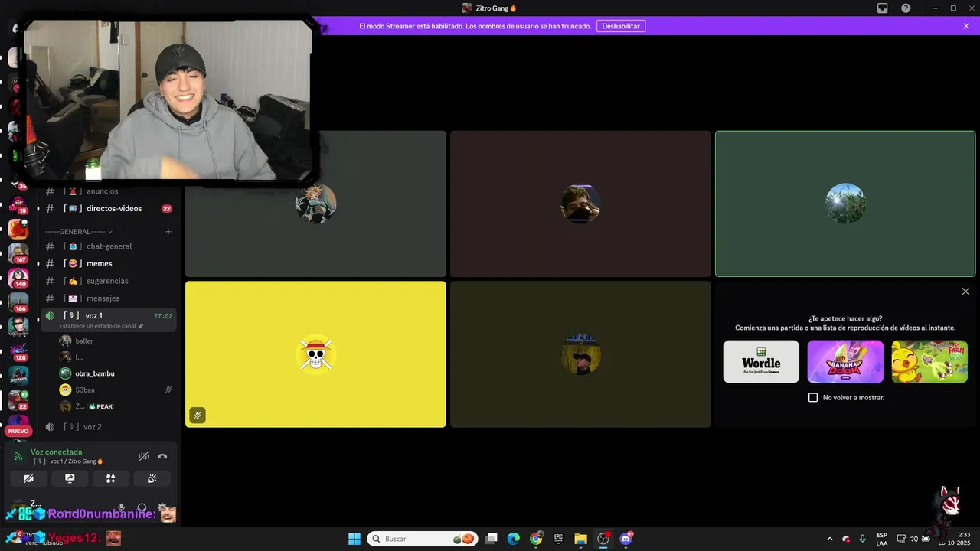This screenshot has width=980, height=551.
Task: Select the green-bordered speaking participant tile
Action: (x=845, y=204)
